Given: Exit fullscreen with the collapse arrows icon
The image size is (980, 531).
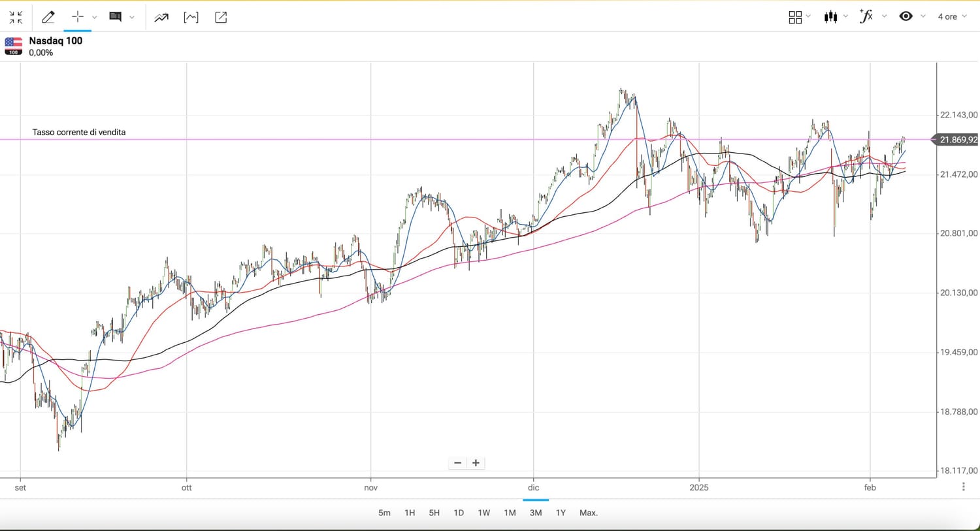Looking at the screenshot, I should coord(16,18).
